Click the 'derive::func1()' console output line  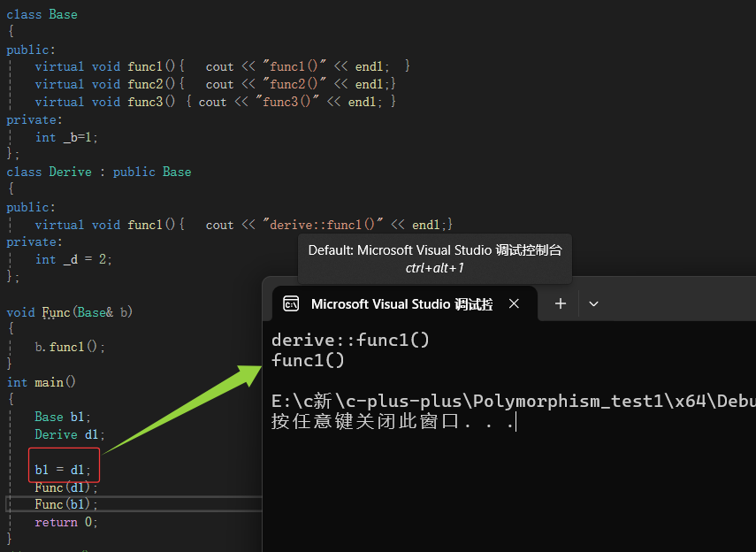tap(350, 341)
